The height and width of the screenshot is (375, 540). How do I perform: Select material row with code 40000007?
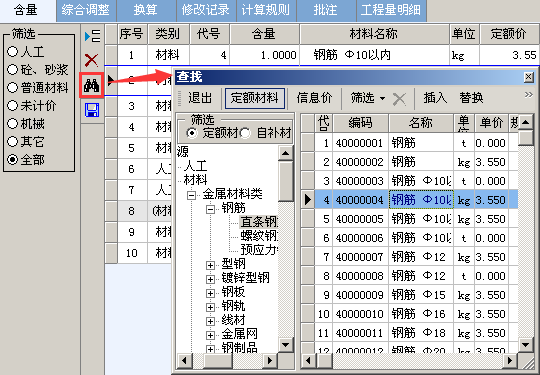click(410, 257)
